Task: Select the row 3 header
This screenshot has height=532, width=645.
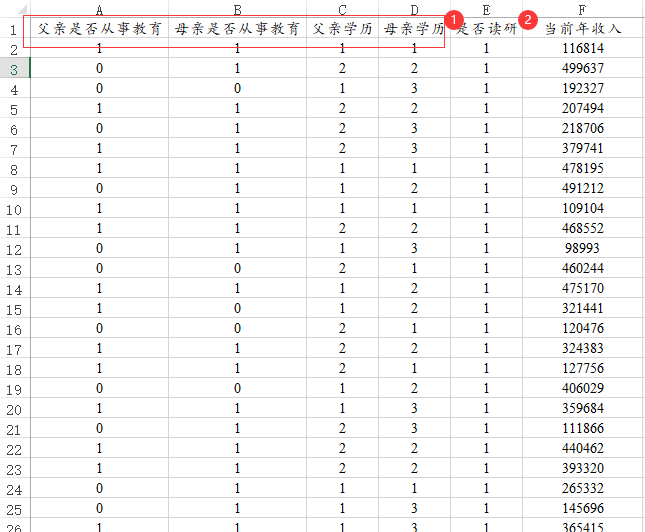Action: (14, 68)
